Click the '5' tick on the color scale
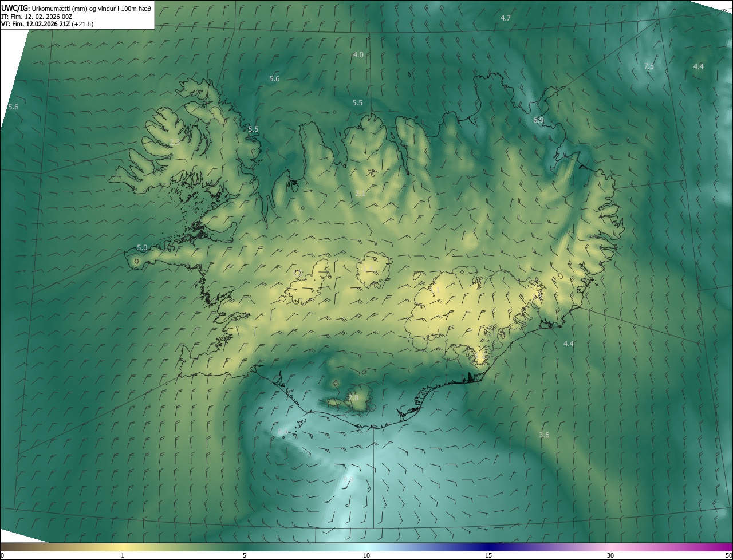Image resolution: width=733 pixels, height=560 pixels. 245,555
